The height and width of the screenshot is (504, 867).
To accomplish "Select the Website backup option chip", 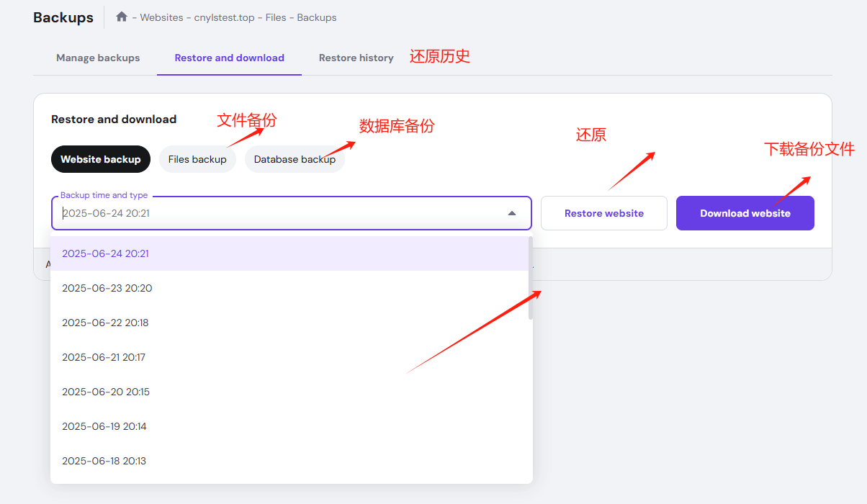I will tap(101, 159).
